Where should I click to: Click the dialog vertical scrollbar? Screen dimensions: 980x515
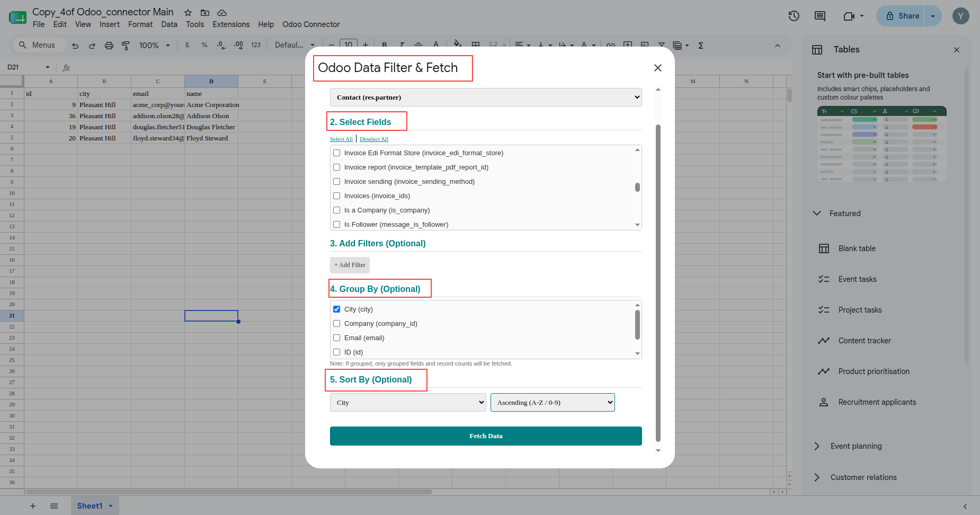pos(658,283)
